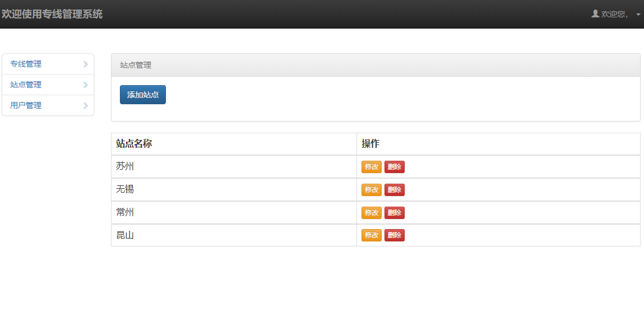The image size is (644, 317).
Task: Click chevron icon beside 用户管理
Action: (85, 105)
